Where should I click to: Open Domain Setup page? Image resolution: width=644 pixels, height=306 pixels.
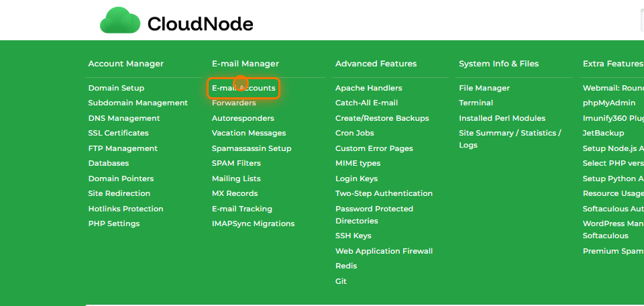116,88
